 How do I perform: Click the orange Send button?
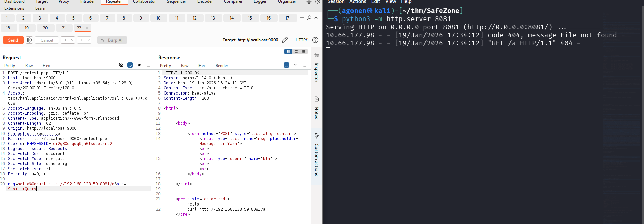tap(13, 40)
